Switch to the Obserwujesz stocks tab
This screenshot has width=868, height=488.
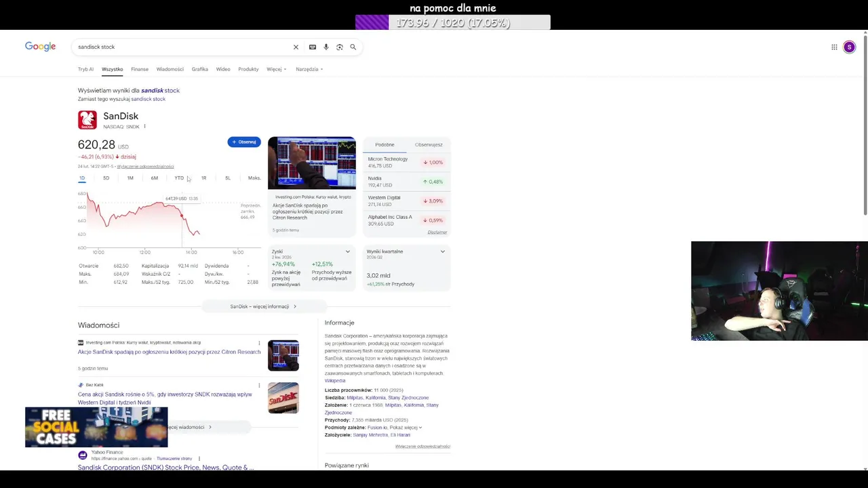[x=429, y=144]
